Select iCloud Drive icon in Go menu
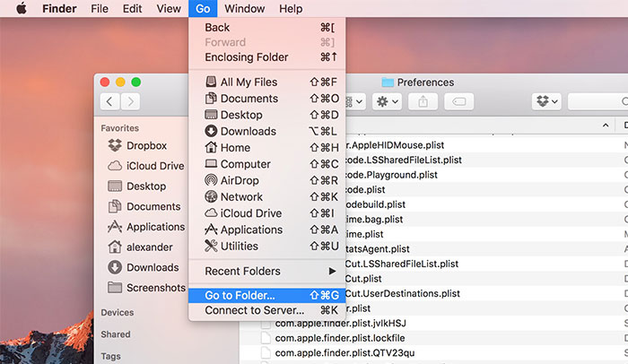 pyautogui.click(x=211, y=213)
